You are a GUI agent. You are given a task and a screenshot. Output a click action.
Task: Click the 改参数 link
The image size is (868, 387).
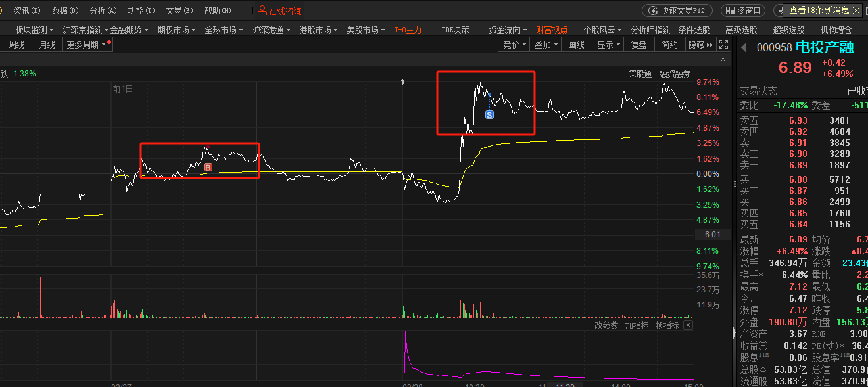[x=606, y=325]
